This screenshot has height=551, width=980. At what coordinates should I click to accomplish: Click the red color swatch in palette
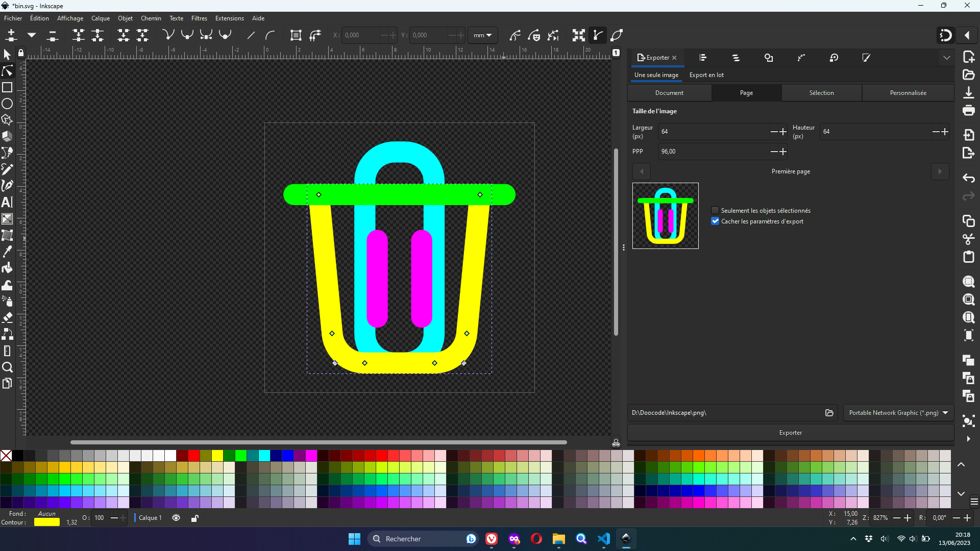point(194,455)
